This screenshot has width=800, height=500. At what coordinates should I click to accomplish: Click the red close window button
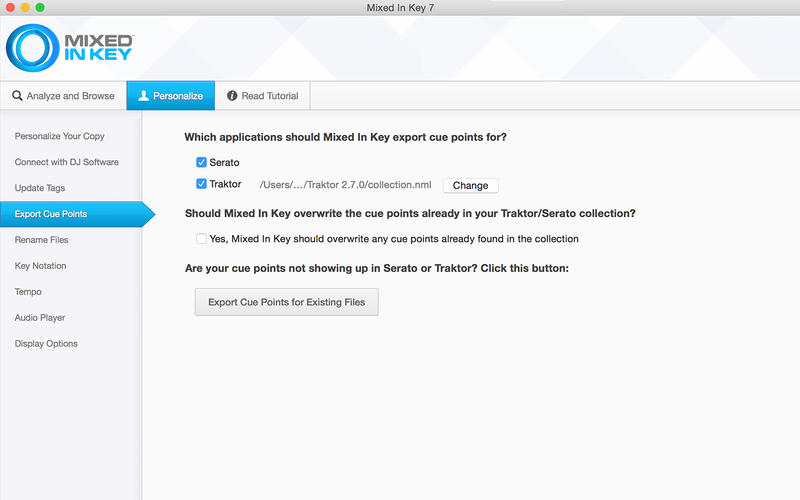click(10, 8)
